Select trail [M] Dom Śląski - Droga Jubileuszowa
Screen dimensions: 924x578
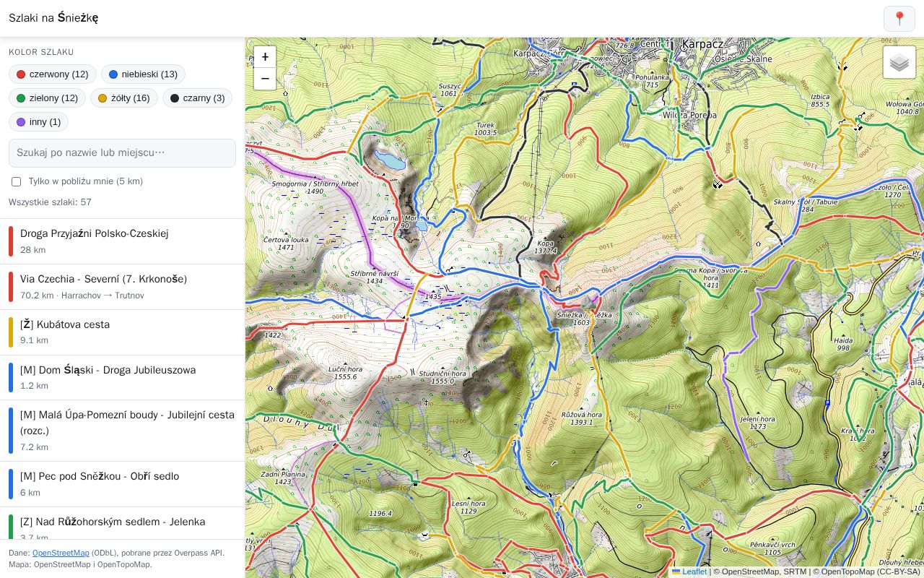[123, 377]
